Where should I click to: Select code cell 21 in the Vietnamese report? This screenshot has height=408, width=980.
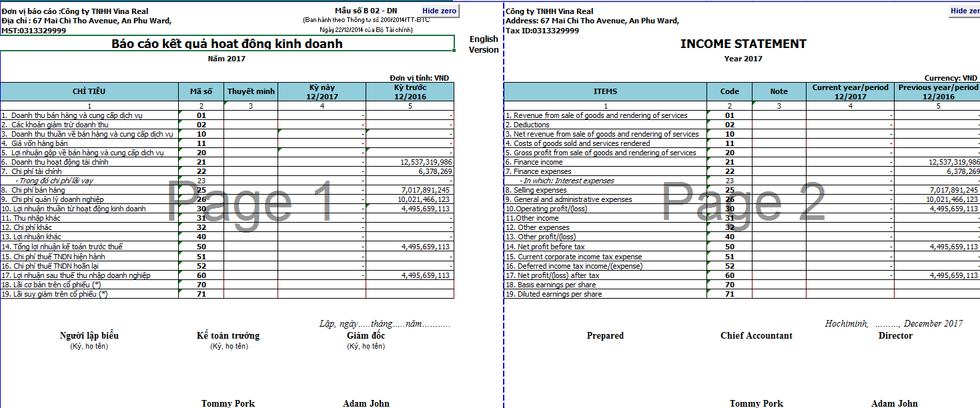click(x=201, y=162)
